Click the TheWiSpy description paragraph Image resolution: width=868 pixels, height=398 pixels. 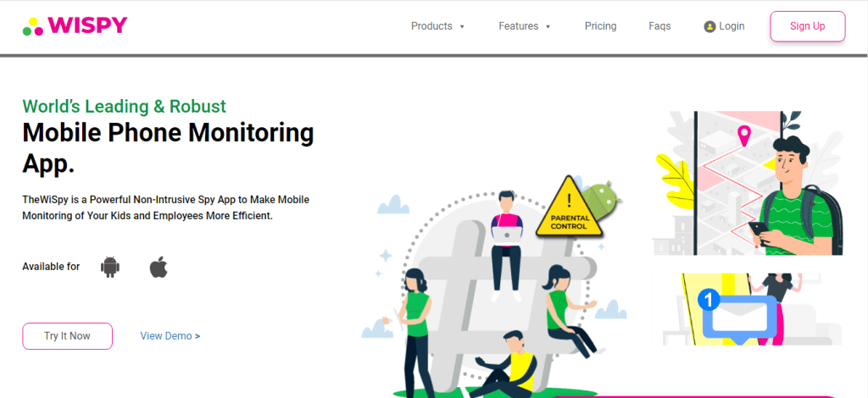pos(165,207)
